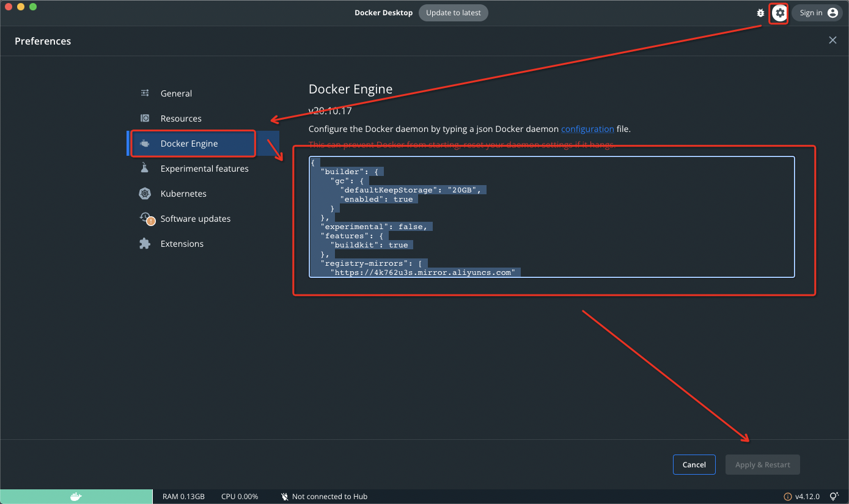Screen dimensions: 849x504
Task: Click the "enabled": true line
Action: pyautogui.click(x=377, y=199)
